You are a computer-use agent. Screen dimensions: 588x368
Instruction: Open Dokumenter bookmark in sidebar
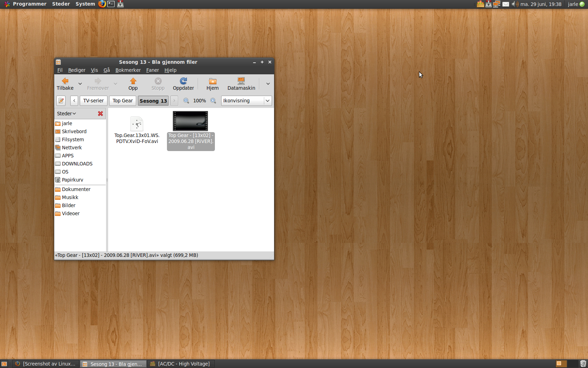coord(80,189)
